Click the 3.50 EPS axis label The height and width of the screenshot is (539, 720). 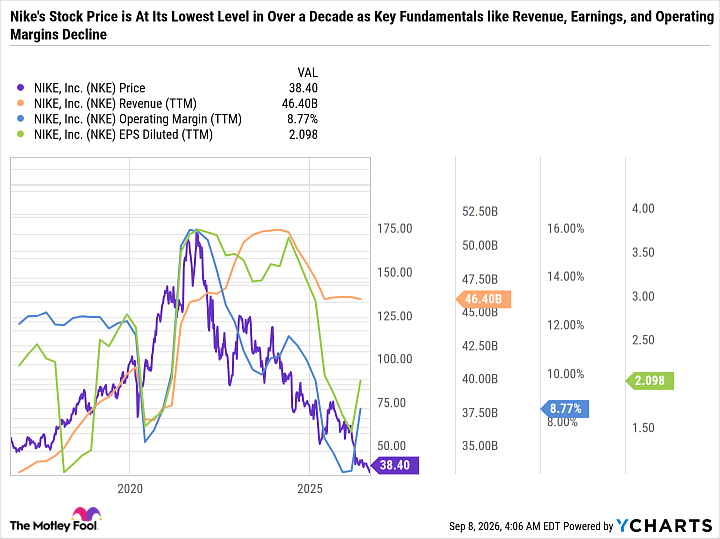[x=643, y=252]
